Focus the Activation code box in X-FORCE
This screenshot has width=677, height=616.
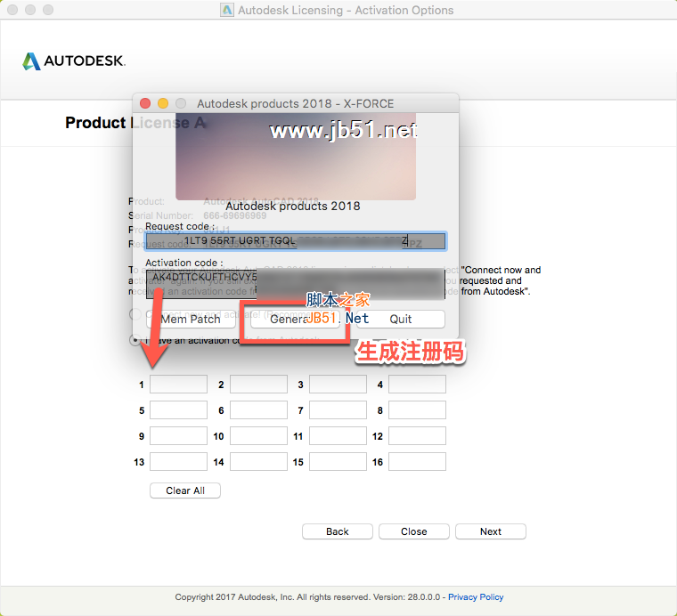point(296,284)
